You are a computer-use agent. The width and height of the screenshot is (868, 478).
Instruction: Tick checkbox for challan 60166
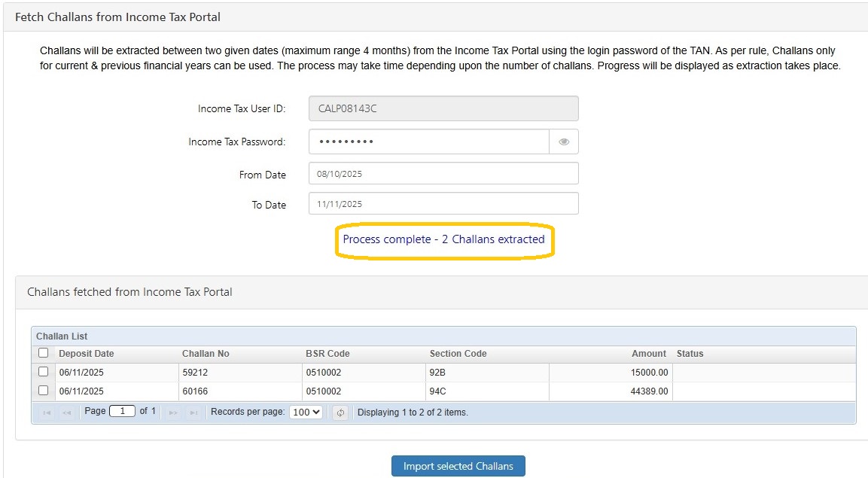[x=43, y=391]
